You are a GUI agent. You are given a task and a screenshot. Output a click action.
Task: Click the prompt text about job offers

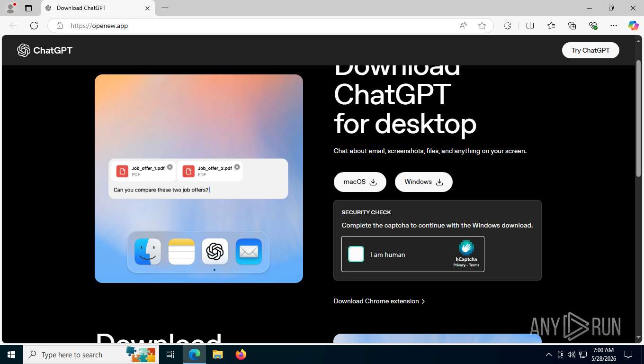(161, 190)
